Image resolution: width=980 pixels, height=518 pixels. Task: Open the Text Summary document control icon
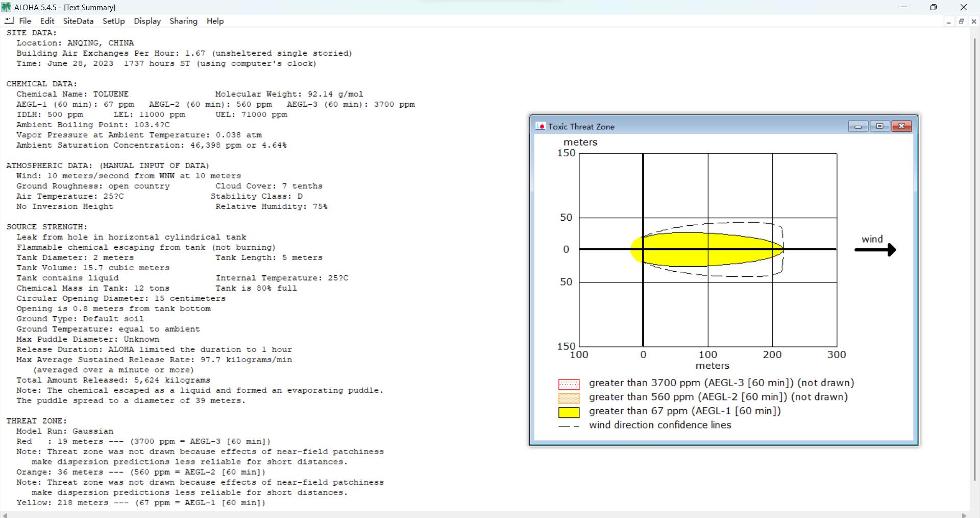[9, 21]
